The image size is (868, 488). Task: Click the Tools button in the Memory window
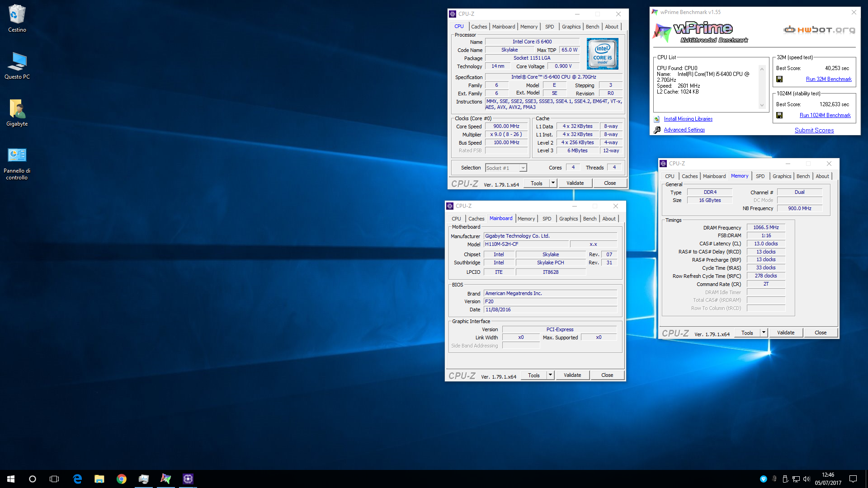pos(747,333)
